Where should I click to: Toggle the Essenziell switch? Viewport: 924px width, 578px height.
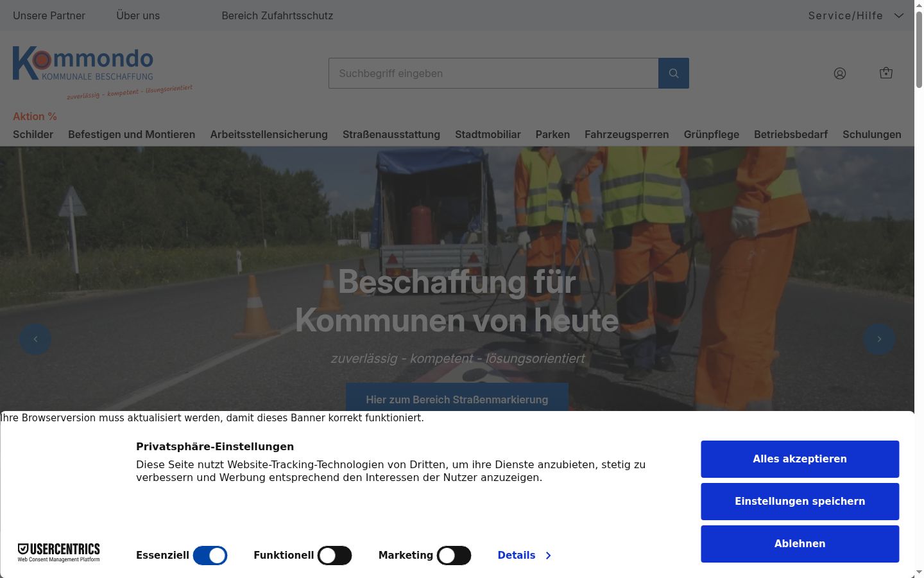[x=210, y=556]
